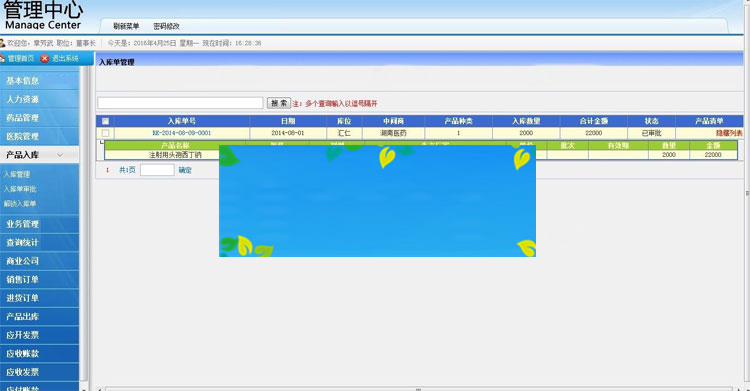Open the 密码修改 top menu item
Screen dimensions: 750x391
point(166,26)
